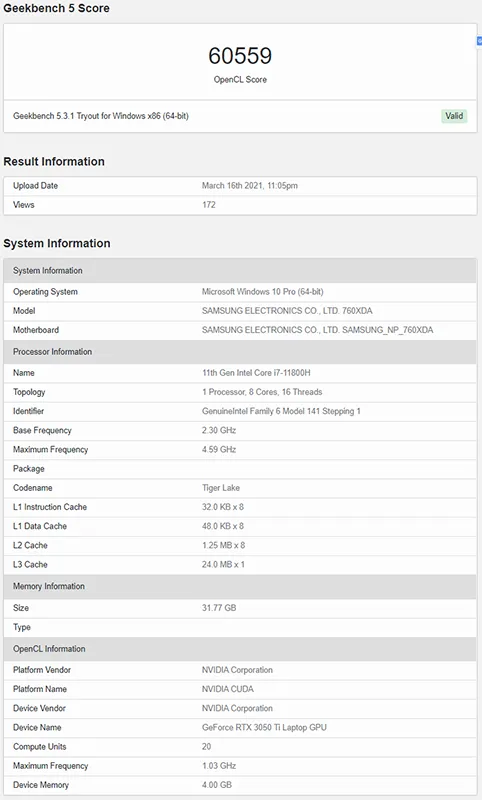Click the System Information table header row
Screen dimensions: 482x800
pos(240,270)
